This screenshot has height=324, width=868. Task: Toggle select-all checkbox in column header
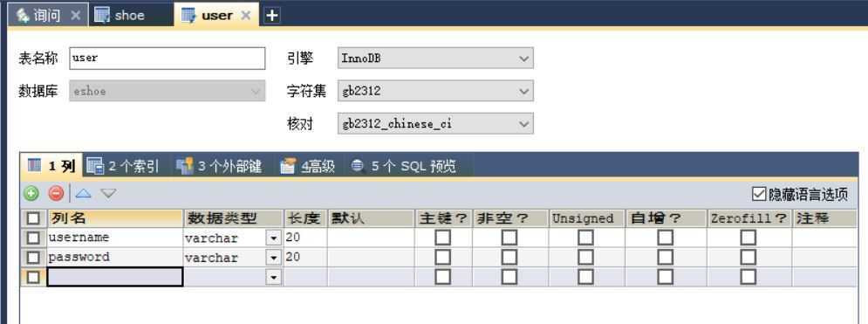point(33,218)
